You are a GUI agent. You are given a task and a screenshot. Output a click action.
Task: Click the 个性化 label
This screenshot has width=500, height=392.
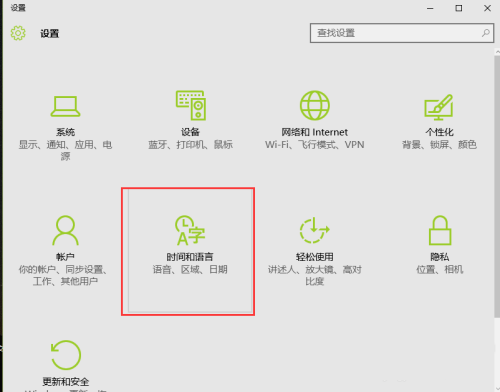(x=439, y=132)
